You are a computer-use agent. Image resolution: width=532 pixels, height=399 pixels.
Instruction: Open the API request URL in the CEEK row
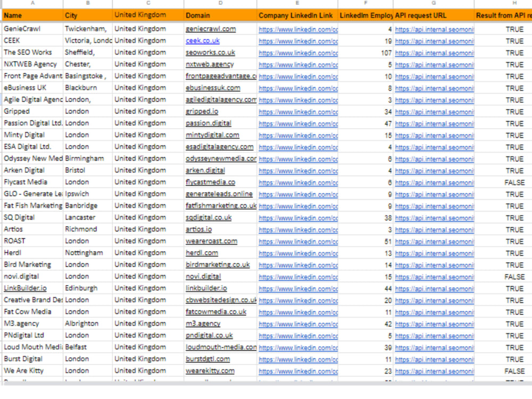pyautogui.click(x=435, y=41)
